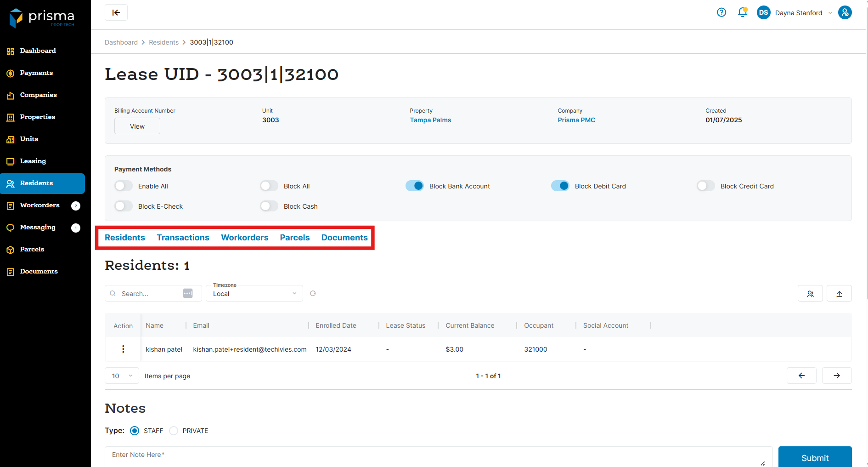Click the Enter Note Here text field

coord(436,455)
